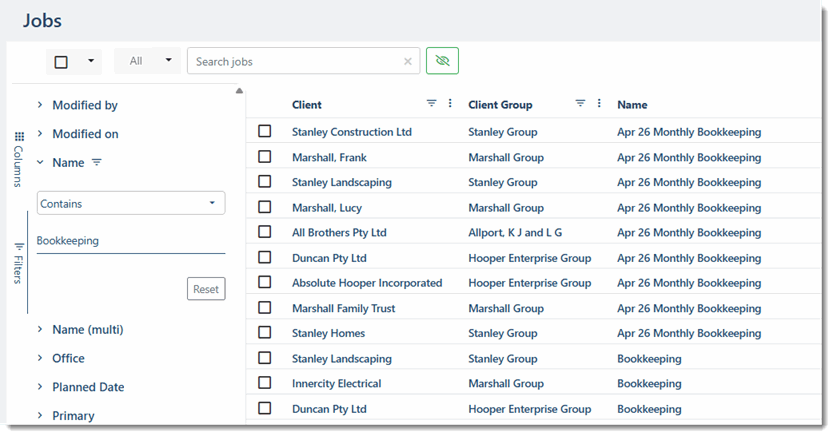Open Stanley Homes' Apr 26 Monthly Bookkeeping job
Image resolution: width=829 pixels, height=432 pixels.
(689, 333)
